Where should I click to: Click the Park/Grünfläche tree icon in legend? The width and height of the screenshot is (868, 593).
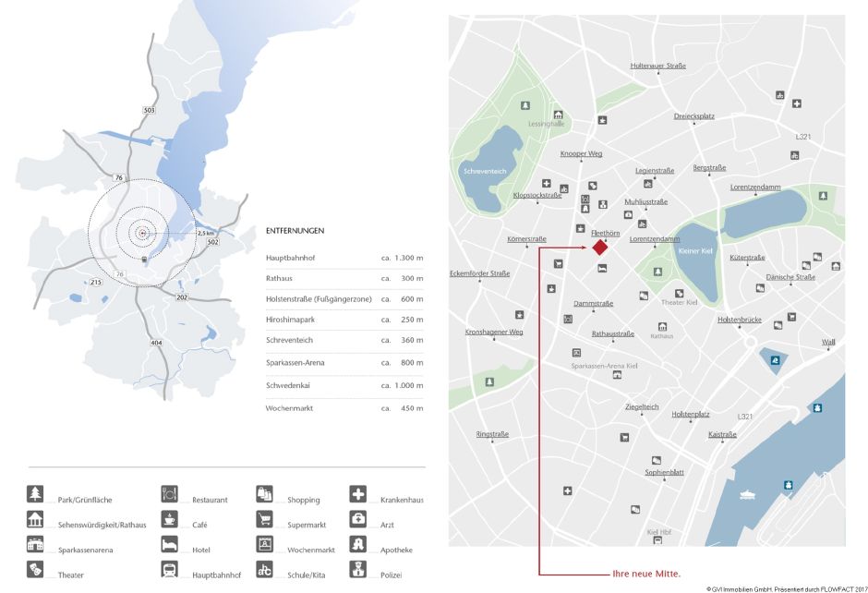(x=35, y=492)
